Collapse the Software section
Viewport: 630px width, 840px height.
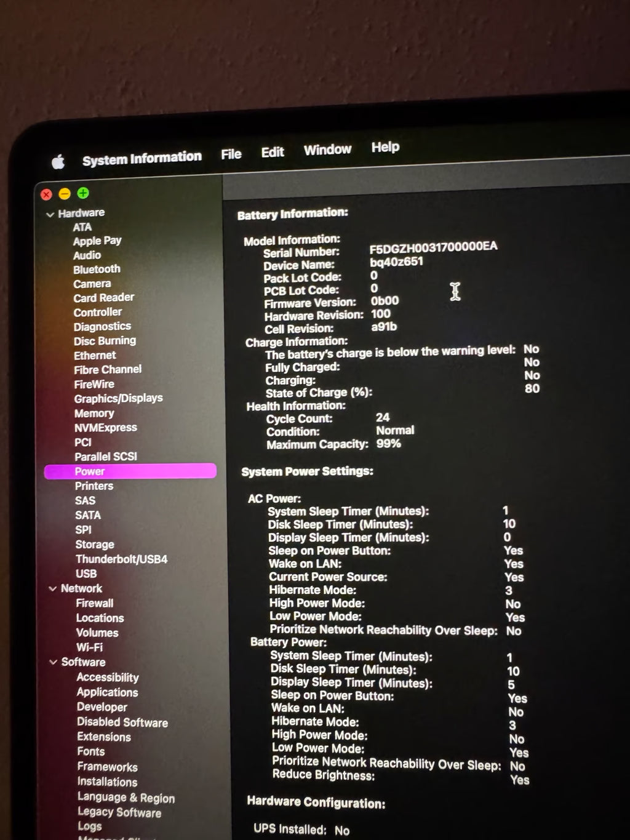[x=53, y=662]
